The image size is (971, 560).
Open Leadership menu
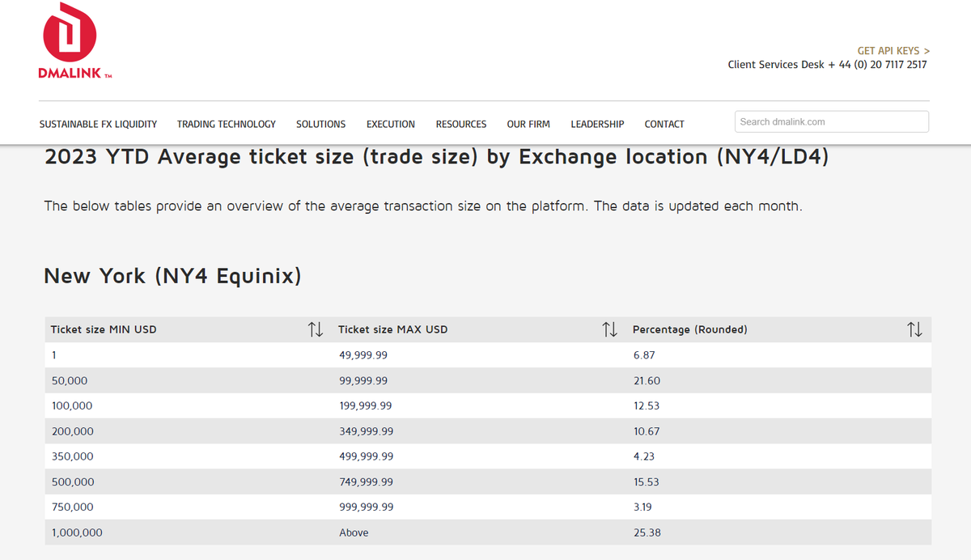(x=597, y=124)
